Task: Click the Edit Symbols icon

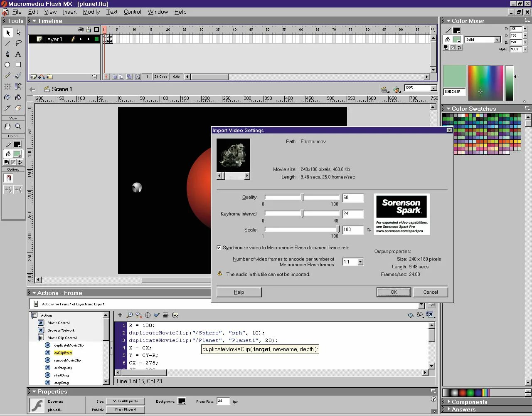Action: click(397, 89)
